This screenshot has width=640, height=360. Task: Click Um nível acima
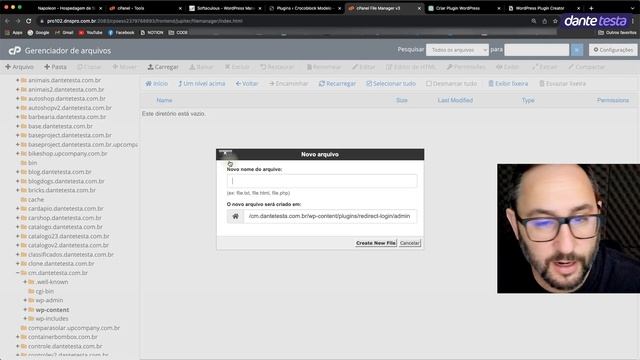[202, 84]
